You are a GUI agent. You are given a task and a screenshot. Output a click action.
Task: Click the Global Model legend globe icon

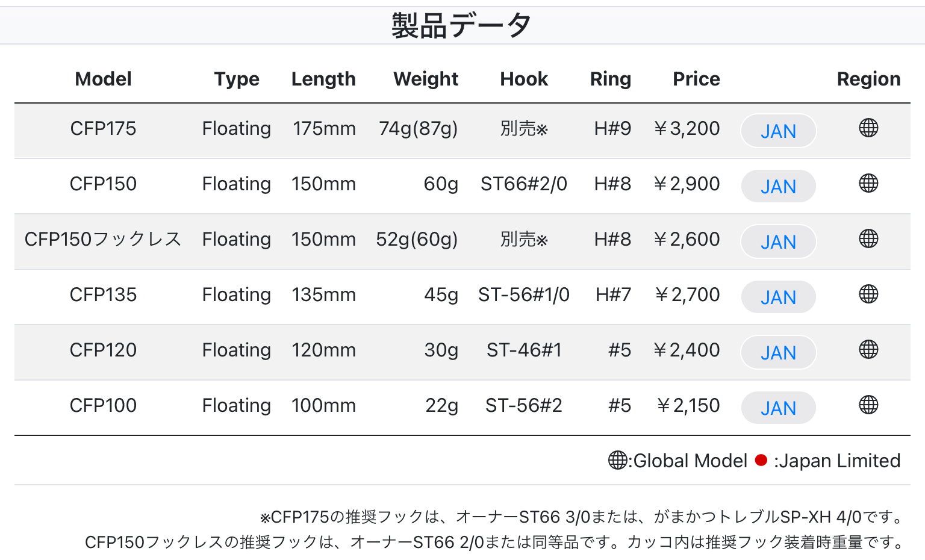coord(617,461)
